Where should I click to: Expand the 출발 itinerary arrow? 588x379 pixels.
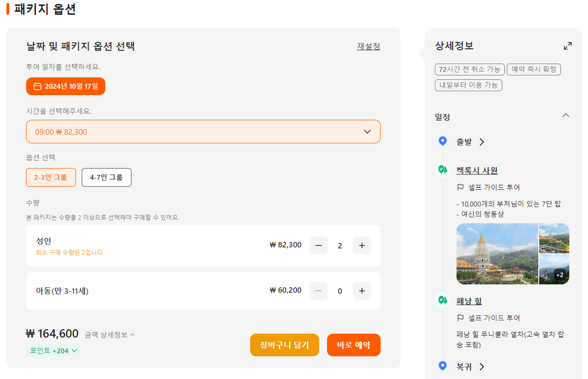point(482,142)
